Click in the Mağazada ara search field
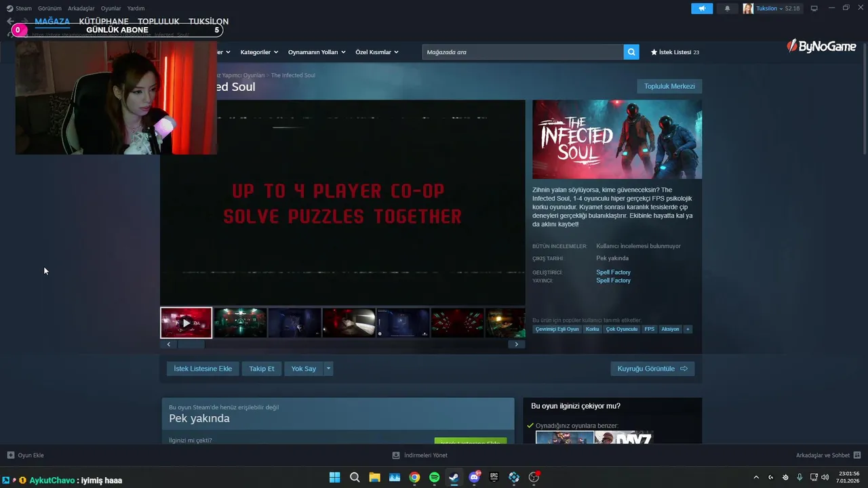868x488 pixels. (523, 52)
